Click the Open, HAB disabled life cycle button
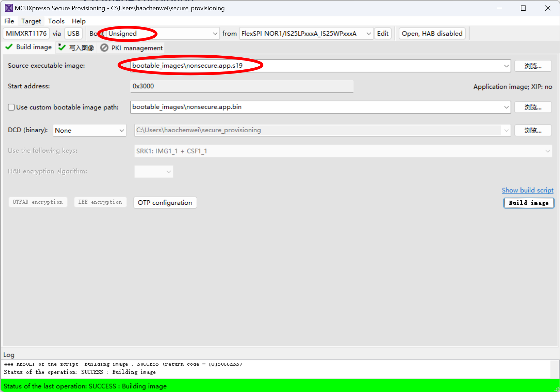 point(432,34)
